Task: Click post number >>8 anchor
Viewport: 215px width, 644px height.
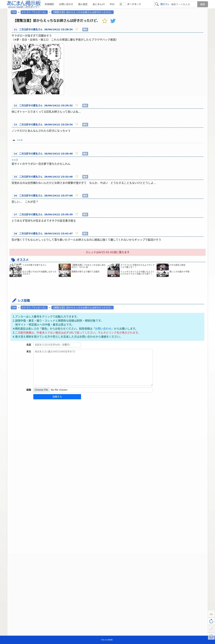Action: tap(15, 233)
